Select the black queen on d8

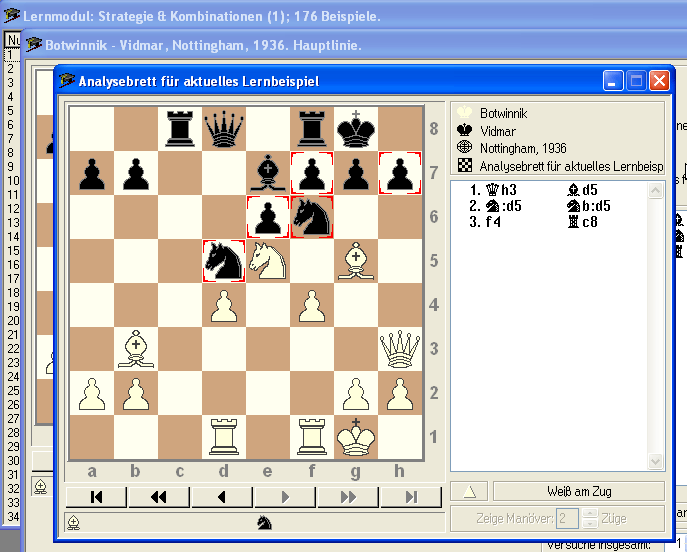(x=224, y=128)
